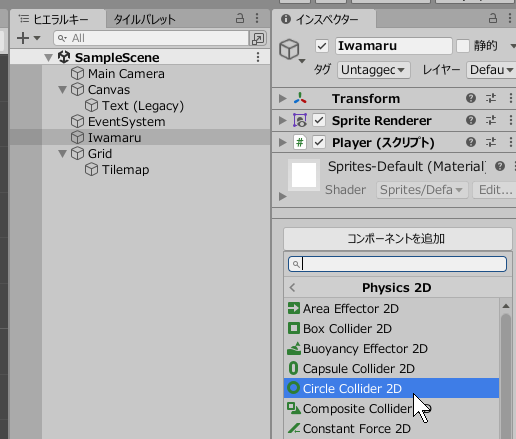Image resolution: width=516 pixels, height=439 pixels.
Task: Add Box Collider 2D component
Action: [x=391, y=329]
